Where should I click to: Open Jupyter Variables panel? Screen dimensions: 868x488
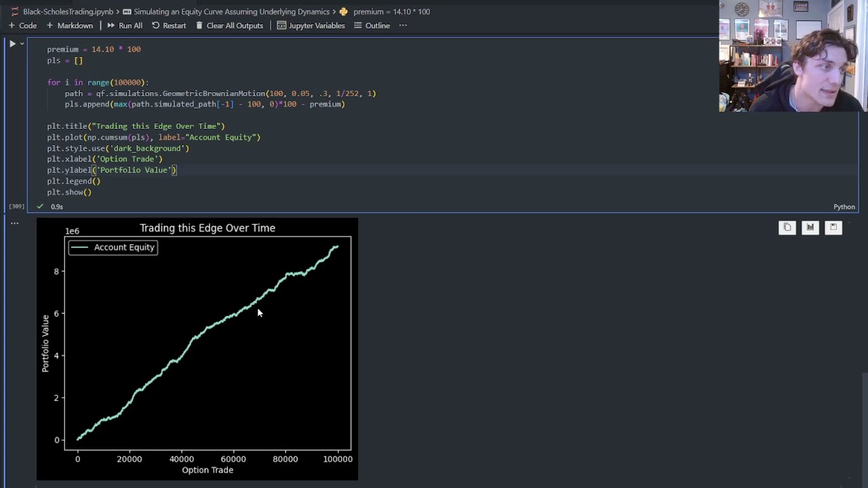311,26
